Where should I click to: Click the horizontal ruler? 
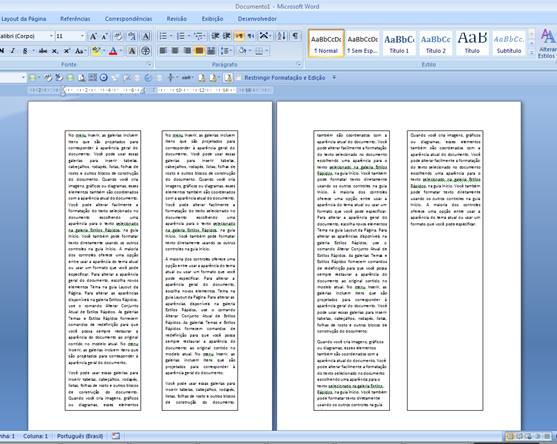point(150,91)
